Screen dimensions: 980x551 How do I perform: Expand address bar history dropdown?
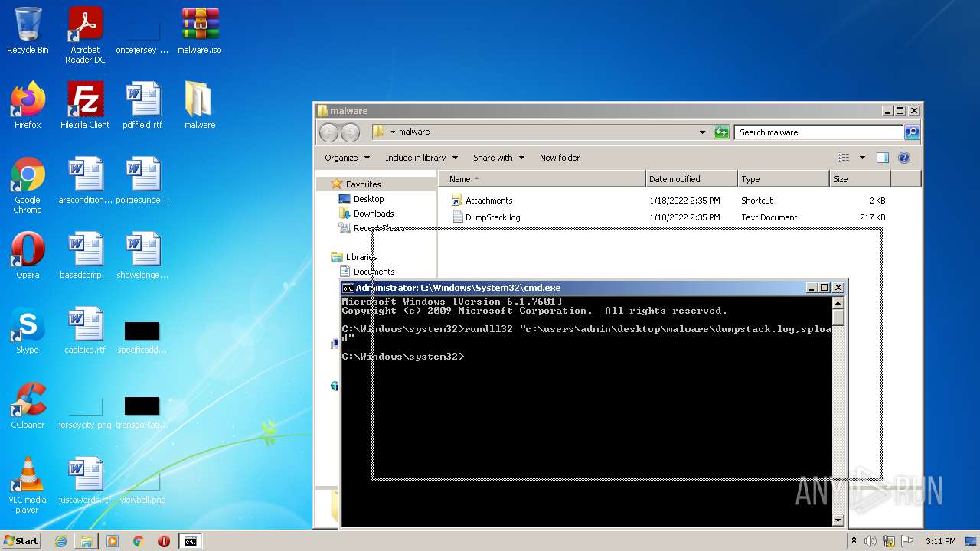(702, 132)
